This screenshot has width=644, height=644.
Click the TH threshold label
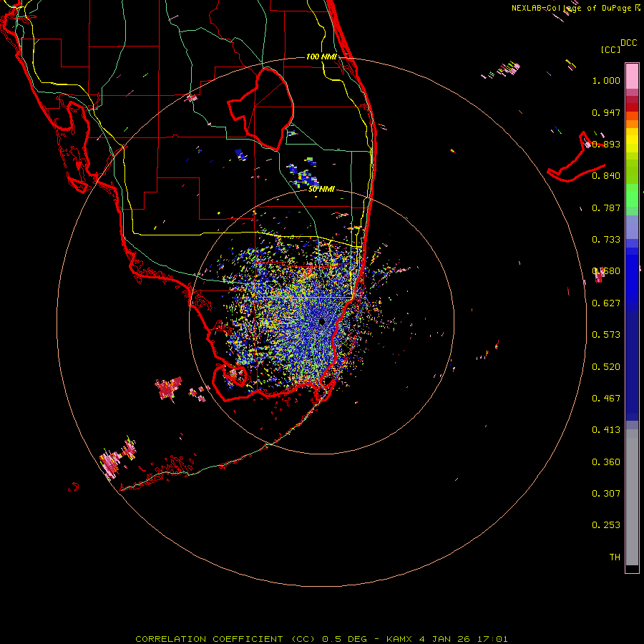click(615, 557)
